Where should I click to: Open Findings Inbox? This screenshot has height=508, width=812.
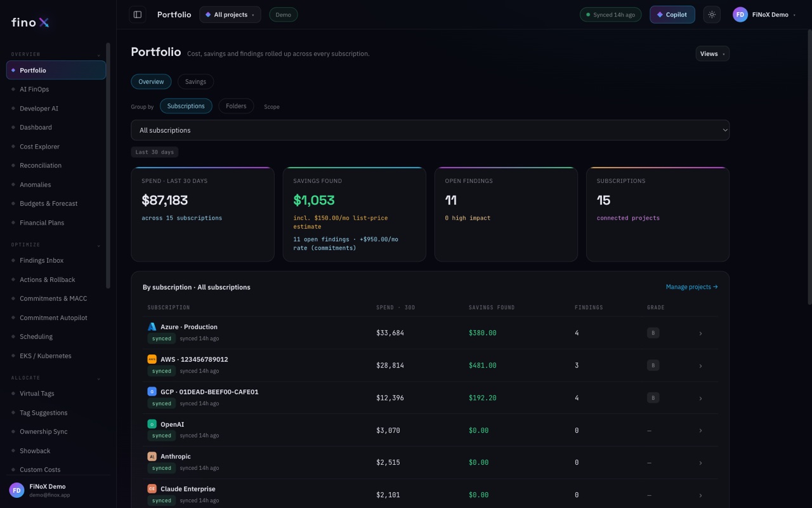[x=56, y=260]
